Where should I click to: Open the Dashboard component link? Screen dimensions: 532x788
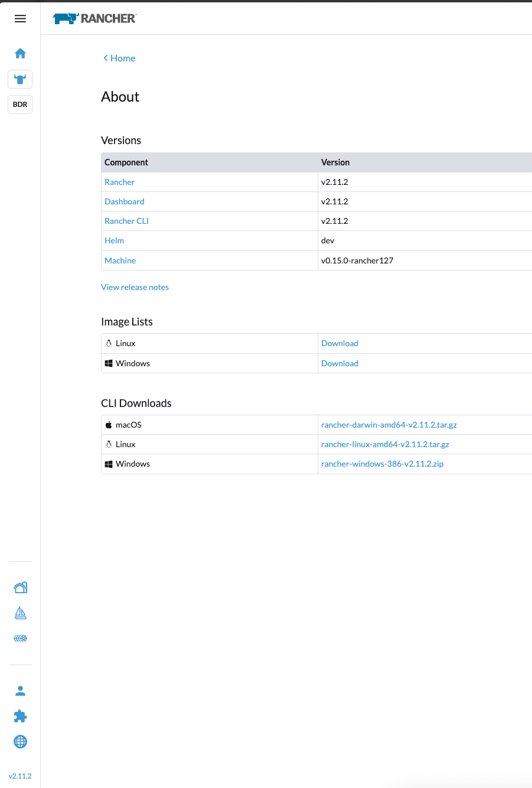point(124,201)
